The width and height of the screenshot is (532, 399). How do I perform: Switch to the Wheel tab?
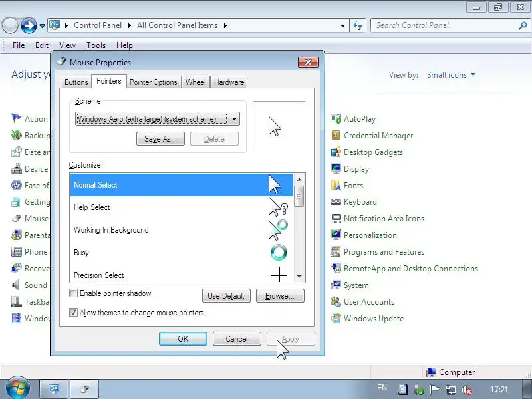[x=196, y=82]
